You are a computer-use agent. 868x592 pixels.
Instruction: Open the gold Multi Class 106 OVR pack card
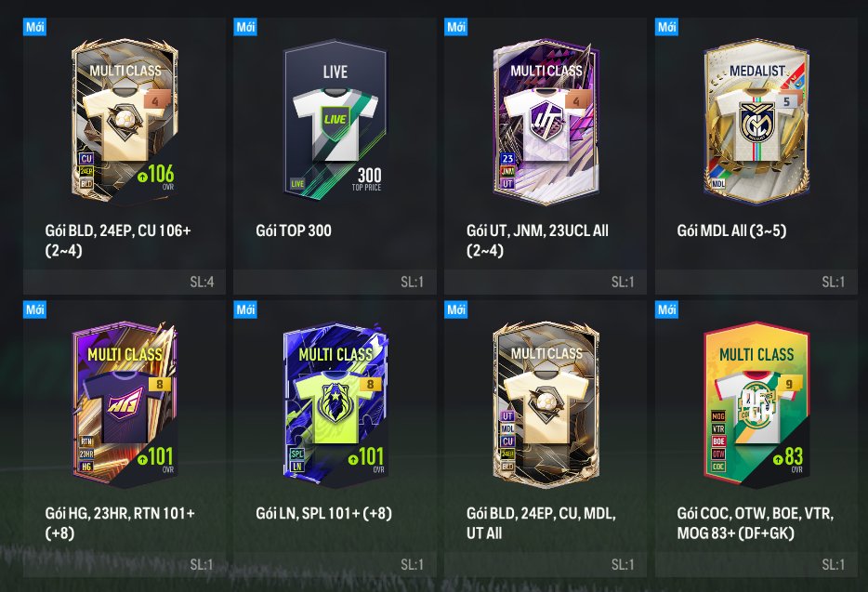click(125, 120)
